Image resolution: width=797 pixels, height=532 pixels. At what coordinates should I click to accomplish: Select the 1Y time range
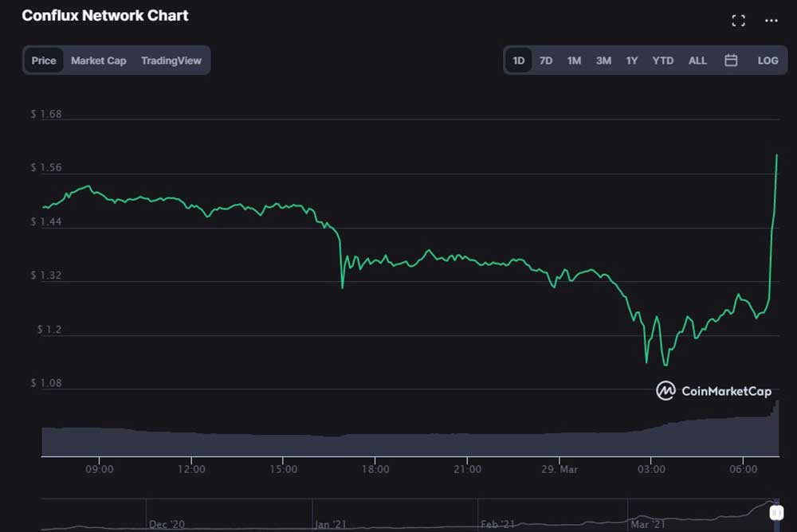[x=631, y=61]
